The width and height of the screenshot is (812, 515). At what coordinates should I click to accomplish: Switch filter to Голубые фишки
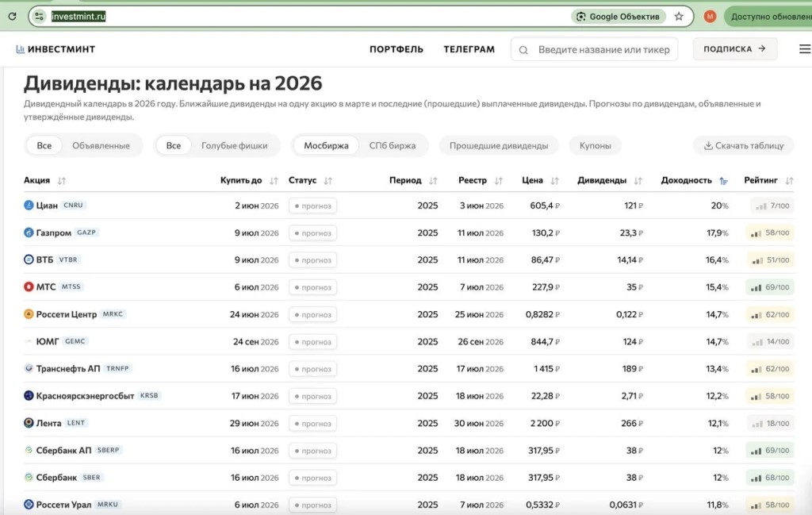click(234, 145)
